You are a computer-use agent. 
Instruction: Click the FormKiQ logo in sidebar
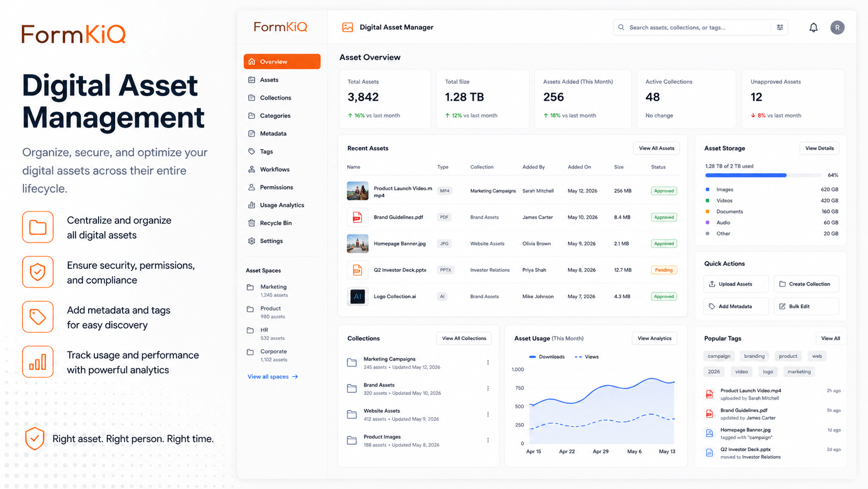click(x=280, y=27)
